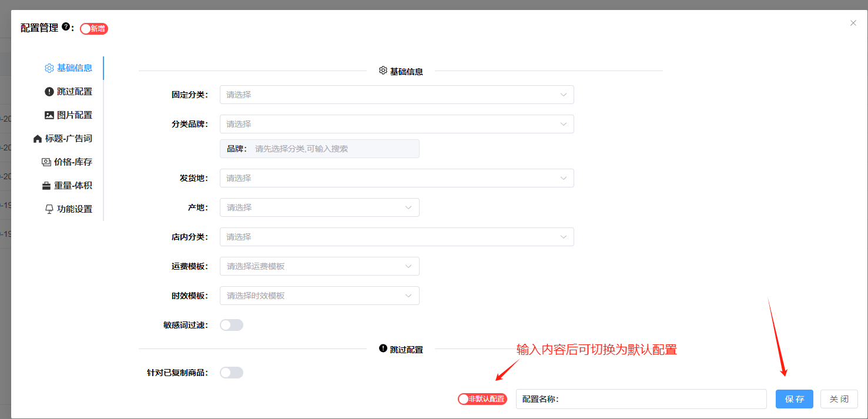This screenshot has width=868, height=419.
Task: Click the gear icon next to 基础信息 sidebar
Action: coord(49,68)
